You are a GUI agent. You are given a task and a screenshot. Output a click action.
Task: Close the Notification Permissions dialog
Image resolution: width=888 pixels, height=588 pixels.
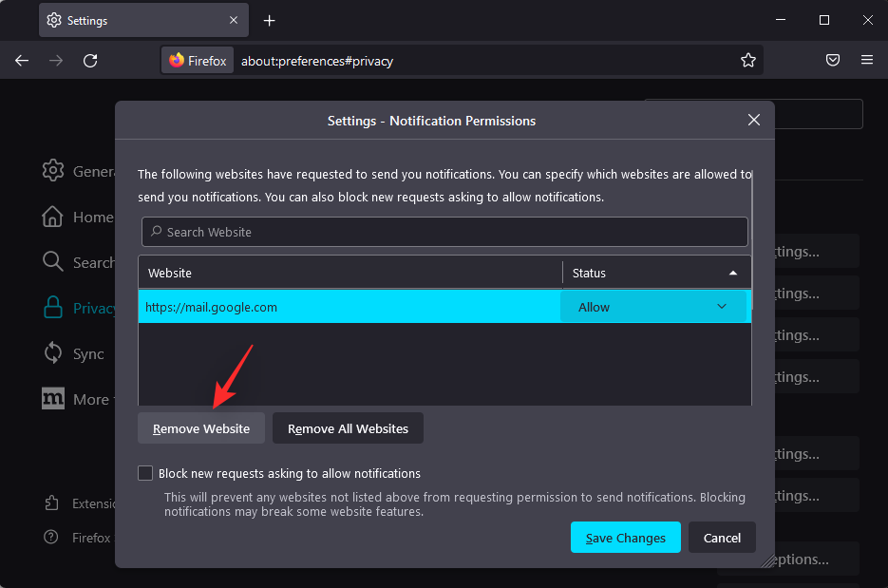(x=753, y=120)
